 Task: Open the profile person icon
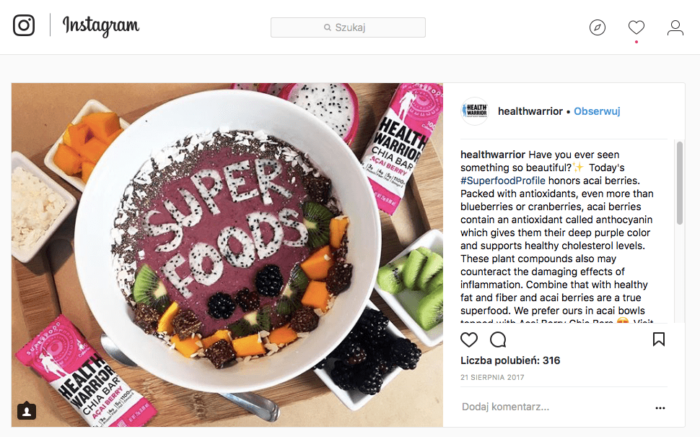(675, 28)
